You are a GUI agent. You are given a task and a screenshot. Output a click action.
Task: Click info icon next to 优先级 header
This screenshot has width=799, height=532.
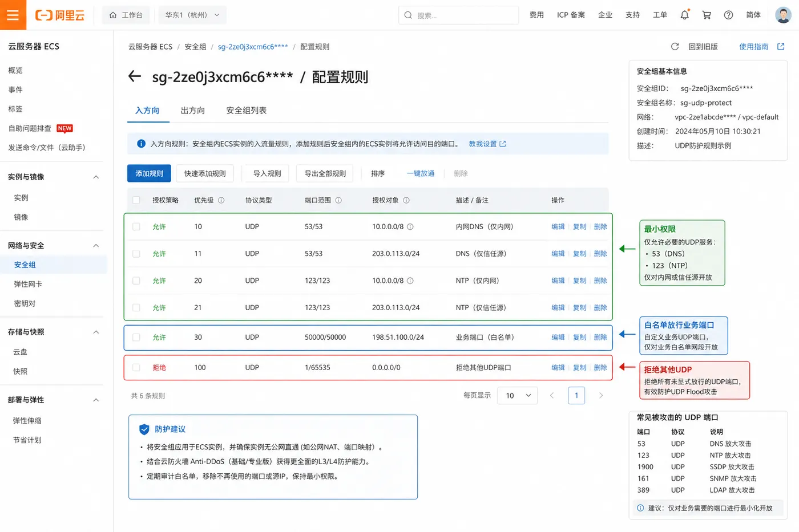point(221,200)
